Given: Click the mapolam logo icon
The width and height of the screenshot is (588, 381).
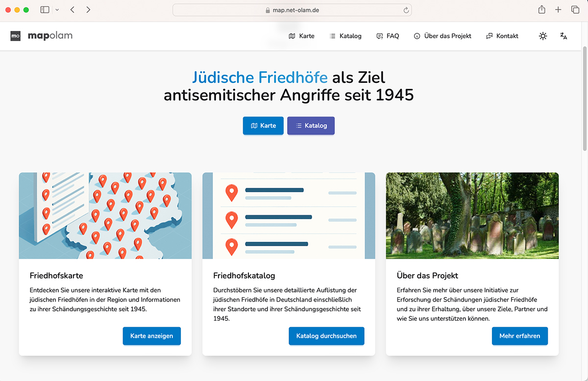Looking at the screenshot, I should click(16, 36).
